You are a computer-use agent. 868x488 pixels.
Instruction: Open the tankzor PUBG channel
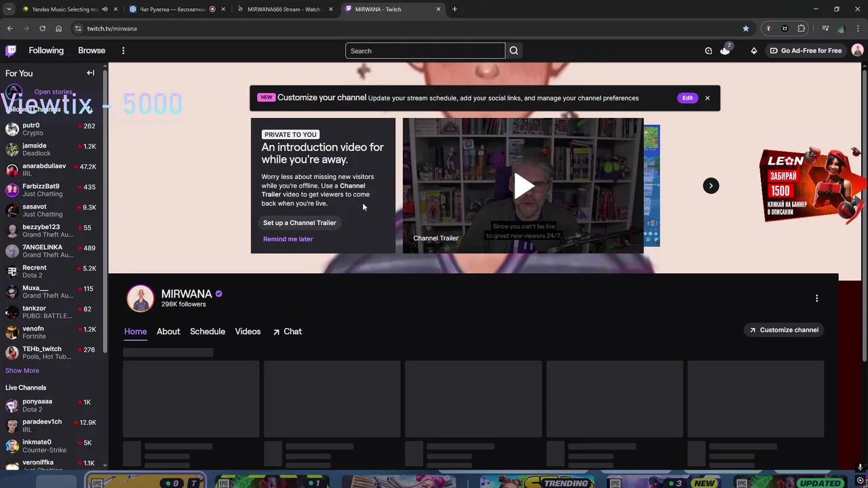pos(51,312)
